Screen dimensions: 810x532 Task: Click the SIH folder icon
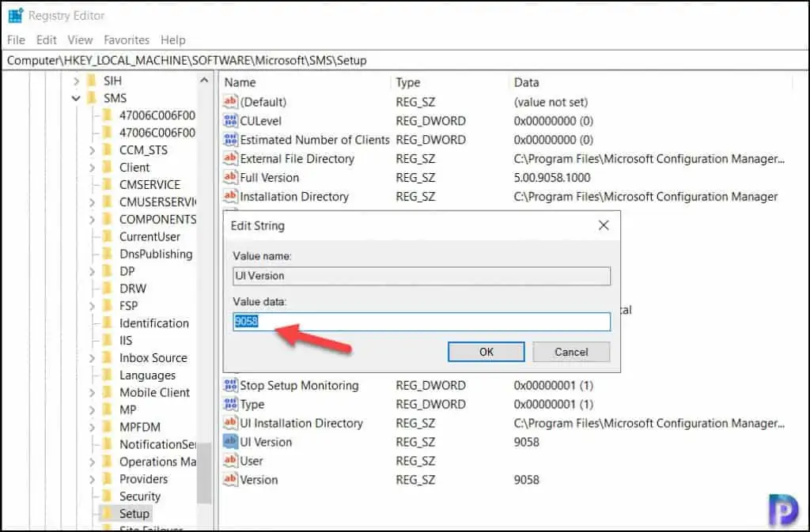click(x=92, y=81)
